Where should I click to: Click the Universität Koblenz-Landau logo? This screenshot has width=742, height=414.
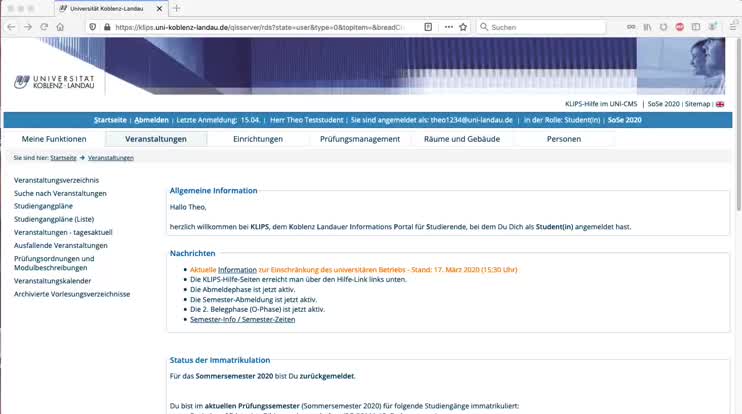[x=53, y=82]
